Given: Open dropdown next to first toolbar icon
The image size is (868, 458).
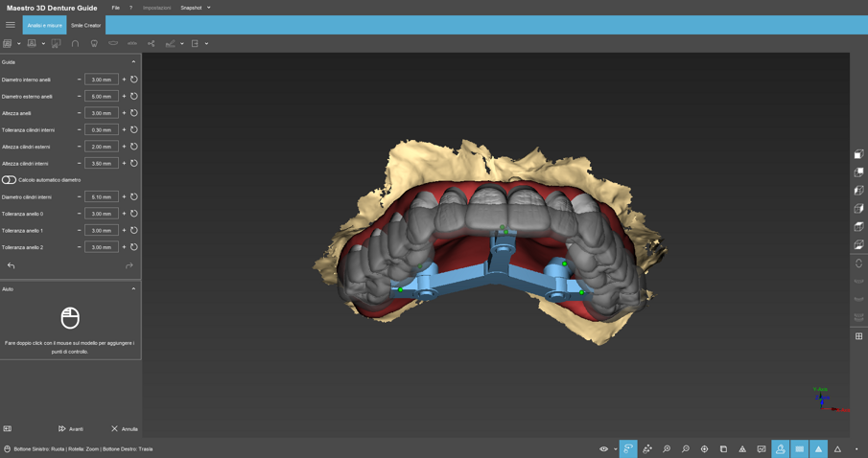Looking at the screenshot, I should tap(19, 44).
